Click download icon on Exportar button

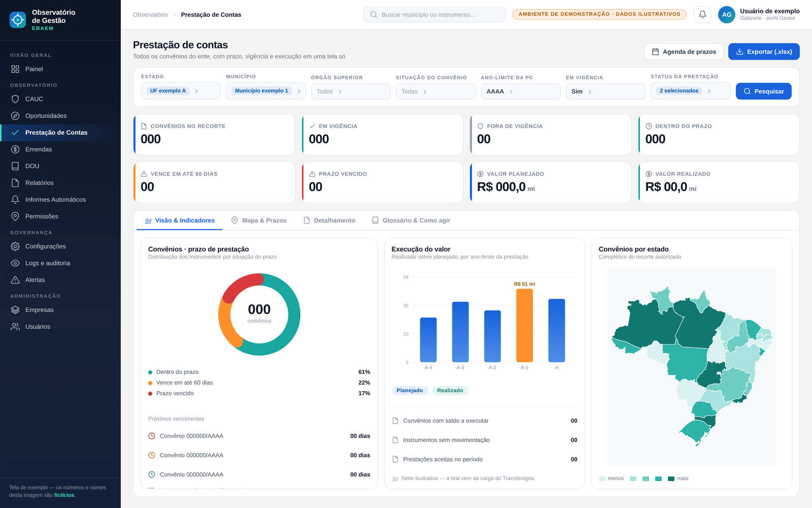pos(739,52)
